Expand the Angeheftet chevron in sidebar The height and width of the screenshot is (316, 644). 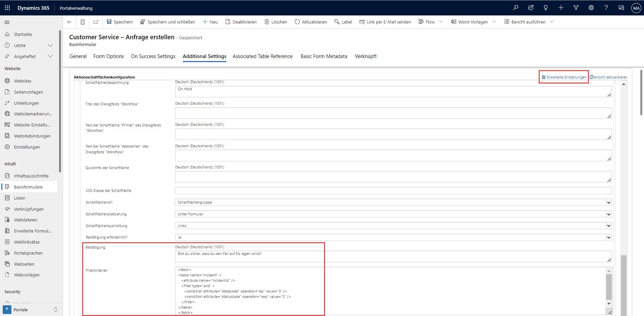[x=50, y=56]
